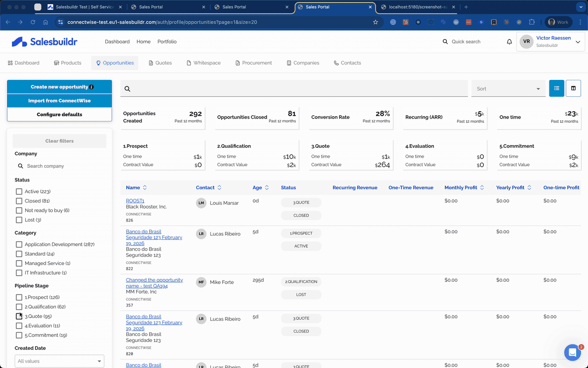Click the Quick search magnifier icon
Viewport: 588px width, 368px height.
pyautogui.click(x=445, y=42)
